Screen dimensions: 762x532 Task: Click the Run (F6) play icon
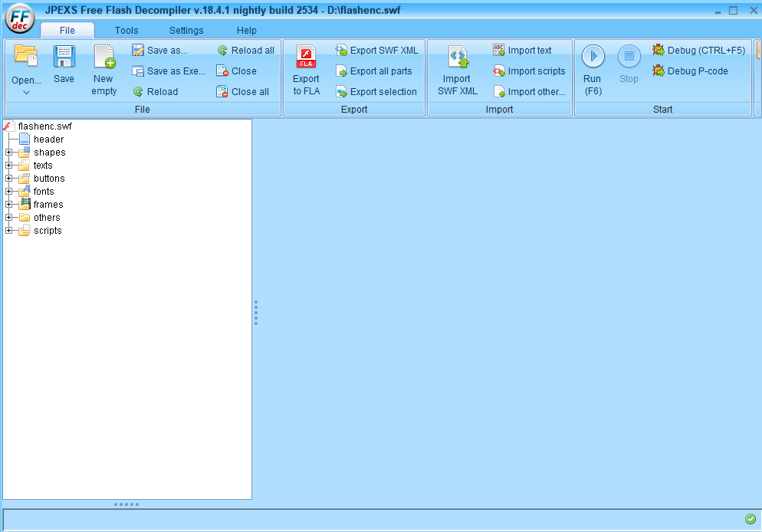click(593, 57)
